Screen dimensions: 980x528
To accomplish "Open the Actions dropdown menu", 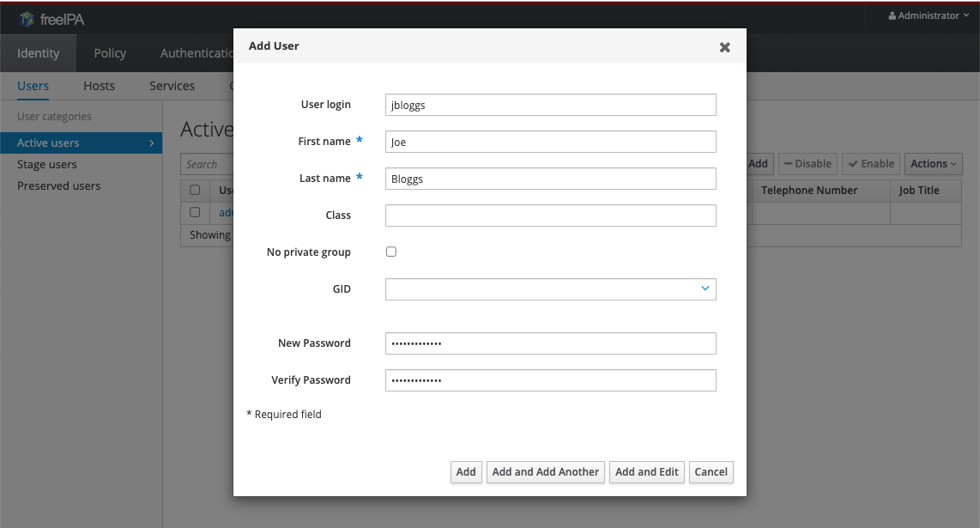I will (933, 163).
